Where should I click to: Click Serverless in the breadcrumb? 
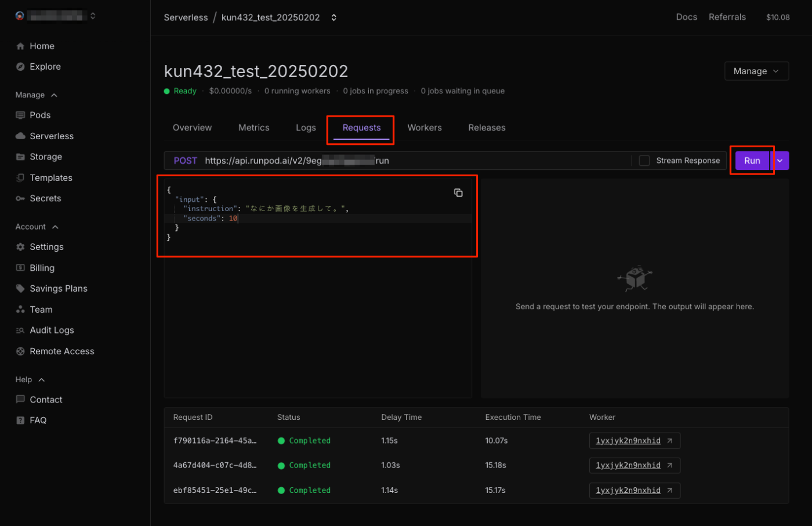coord(186,17)
